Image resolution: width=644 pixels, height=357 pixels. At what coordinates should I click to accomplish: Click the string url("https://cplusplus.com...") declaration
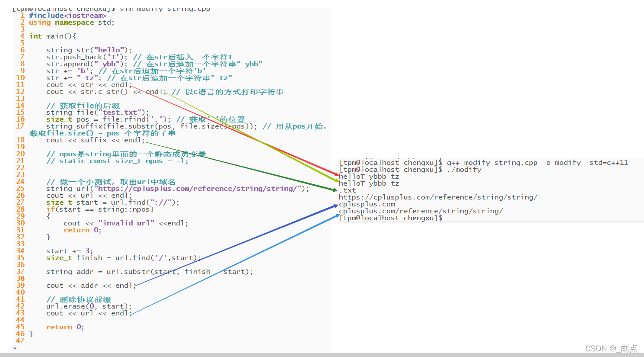178,189
